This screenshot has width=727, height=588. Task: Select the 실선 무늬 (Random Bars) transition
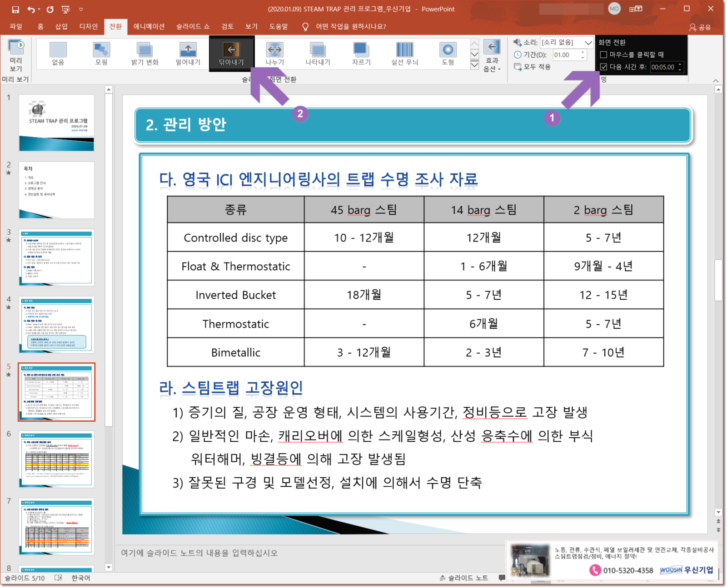click(404, 54)
